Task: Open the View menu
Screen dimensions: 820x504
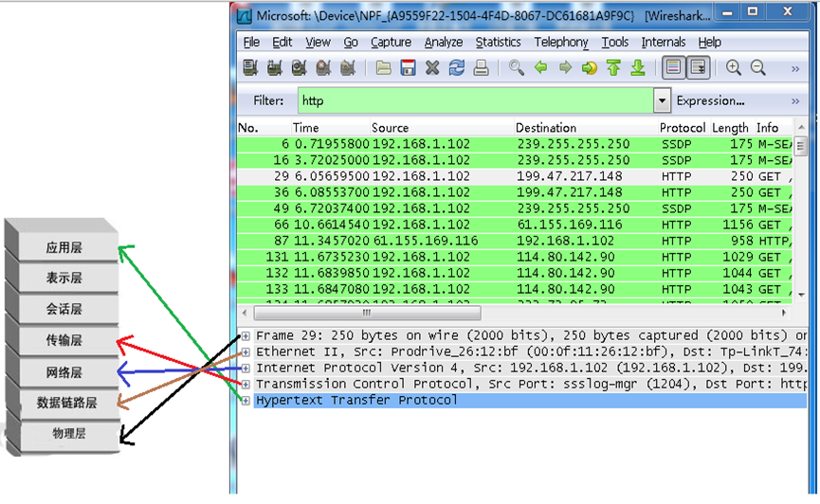Action: tap(318, 42)
